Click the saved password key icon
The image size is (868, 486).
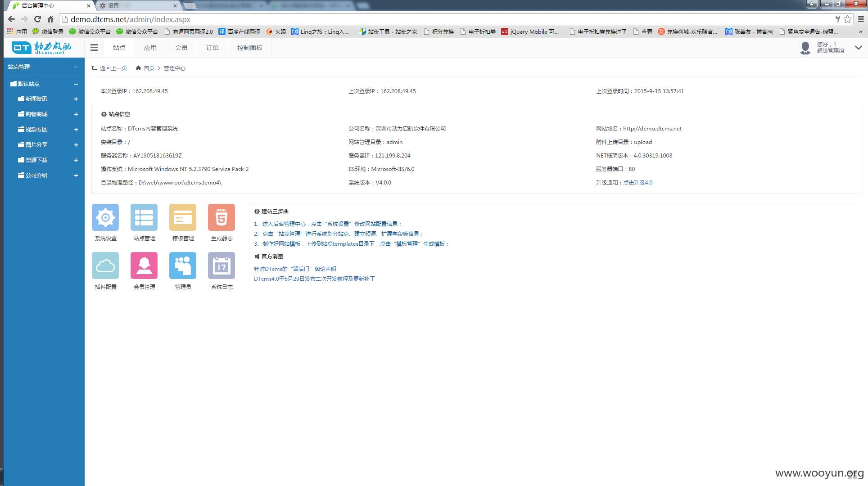click(x=838, y=19)
